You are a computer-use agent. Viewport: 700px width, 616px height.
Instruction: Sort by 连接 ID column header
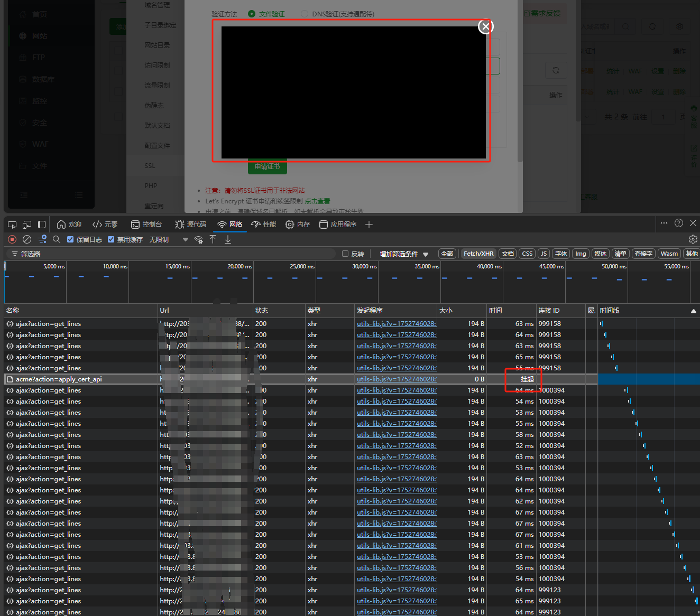coord(560,311)
